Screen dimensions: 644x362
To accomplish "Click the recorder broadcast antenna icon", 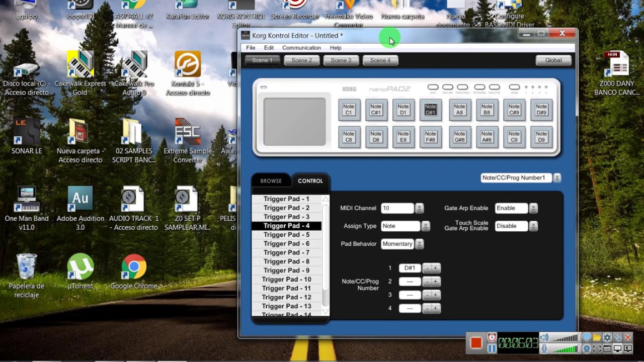I will 587,338.
